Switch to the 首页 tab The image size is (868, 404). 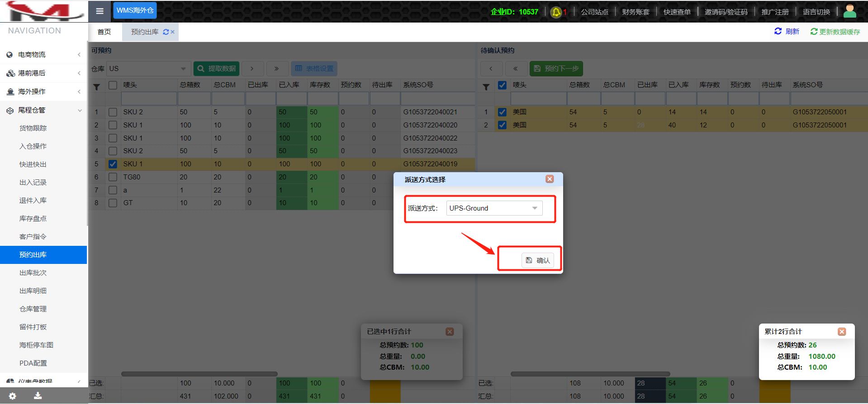click(104, 32)
